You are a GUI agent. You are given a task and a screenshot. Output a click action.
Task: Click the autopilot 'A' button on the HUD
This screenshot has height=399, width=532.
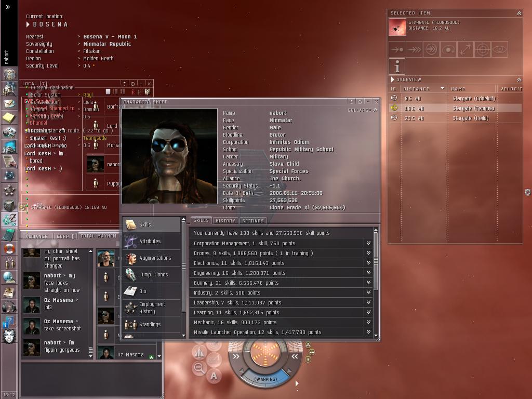coord(214,376)
